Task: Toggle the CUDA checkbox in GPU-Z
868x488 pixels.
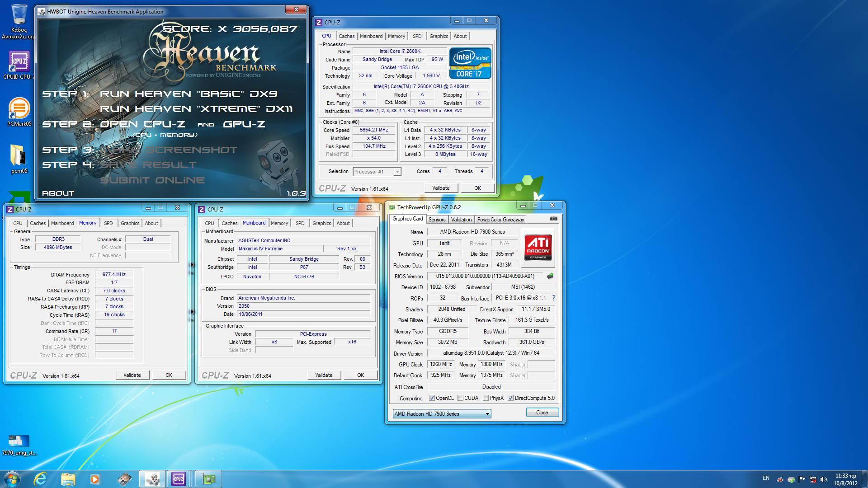Action: click(x=460, y=398)
